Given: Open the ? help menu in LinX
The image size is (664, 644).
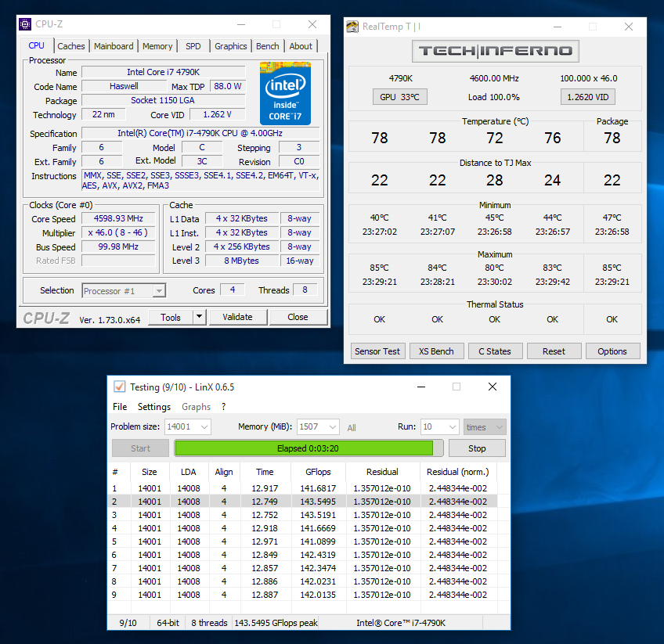Looking at the screenshot, I should pos(224,407).
